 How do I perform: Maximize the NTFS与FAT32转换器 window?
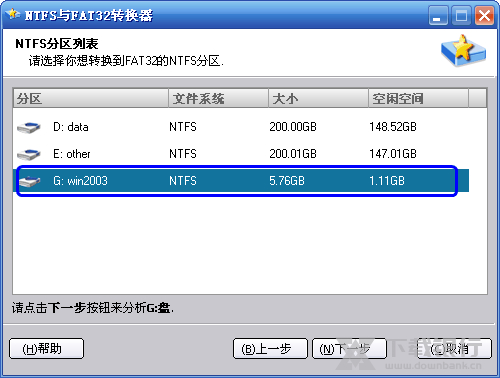point(461,16)
